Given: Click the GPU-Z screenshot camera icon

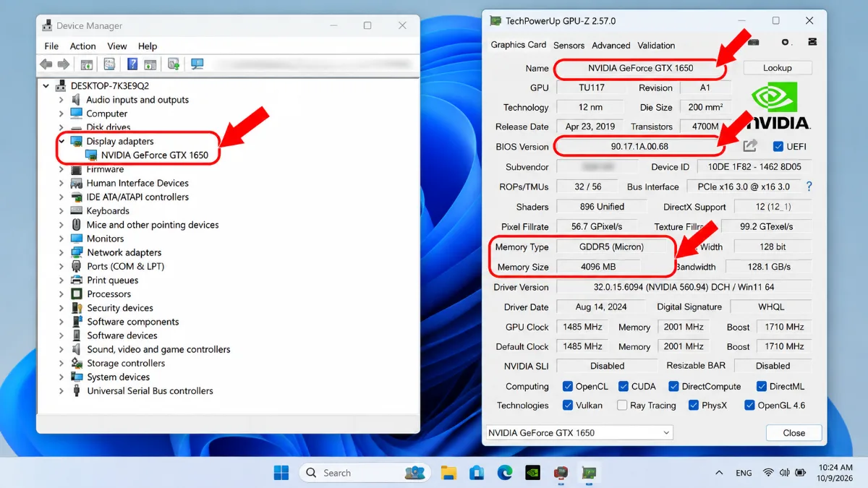Looking at the screenshot, I should [754, 43].
